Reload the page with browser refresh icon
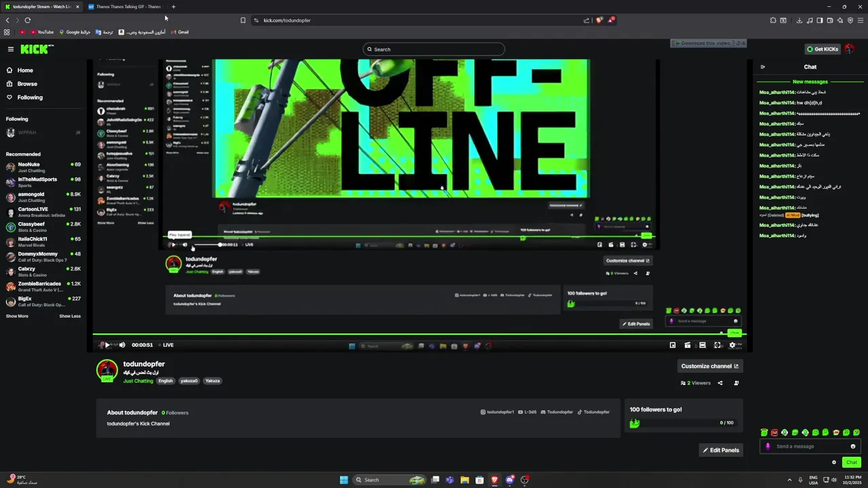This screenshot has height=488, width=868. [x=28, y=20]
